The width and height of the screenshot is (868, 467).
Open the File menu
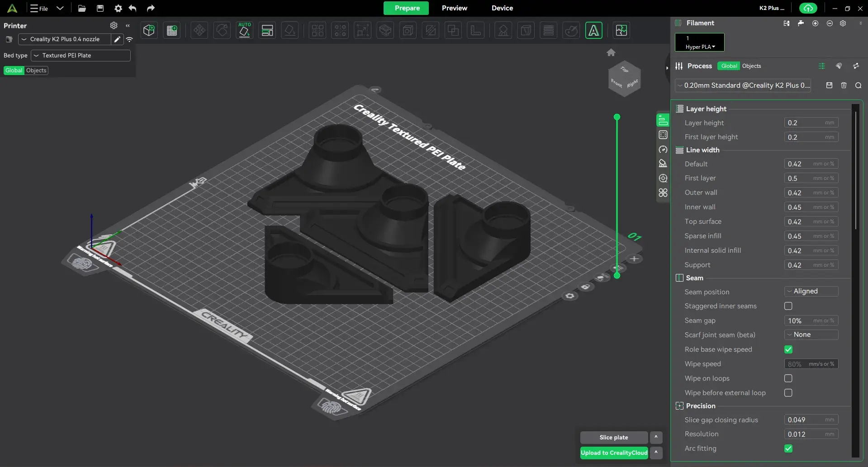coord(39,8)
